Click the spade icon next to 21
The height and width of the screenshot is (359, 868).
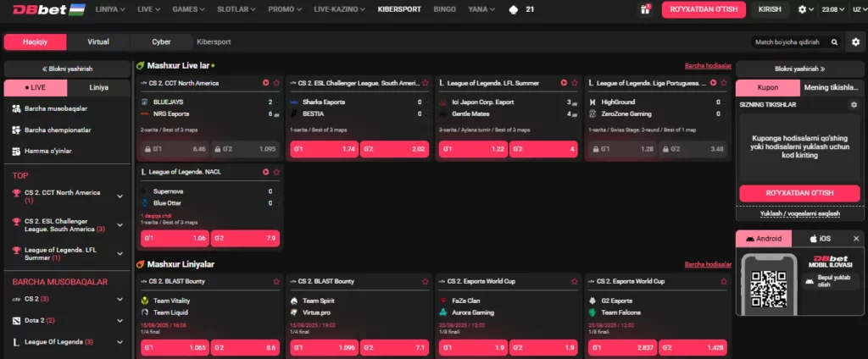513,9
